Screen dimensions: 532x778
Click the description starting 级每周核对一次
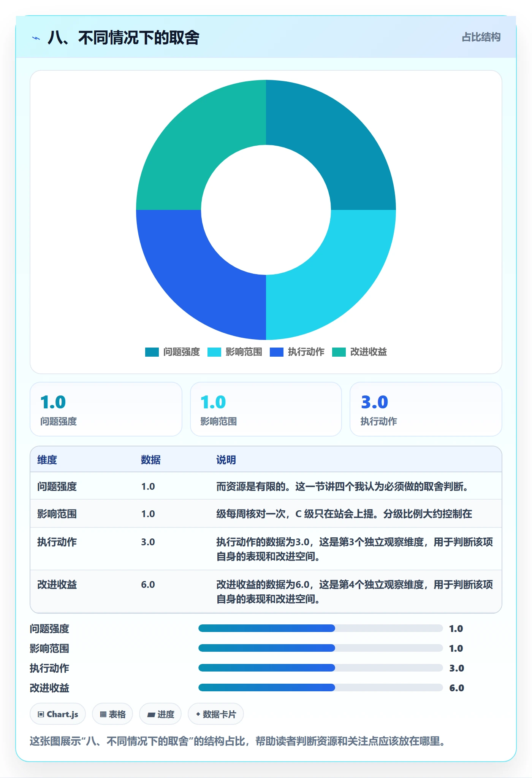tap(344, 514)
